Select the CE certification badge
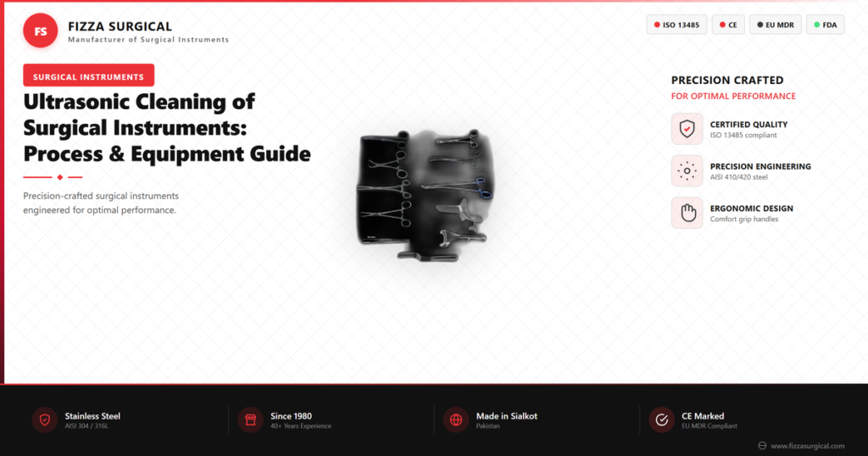 click(x=728, y=25)
